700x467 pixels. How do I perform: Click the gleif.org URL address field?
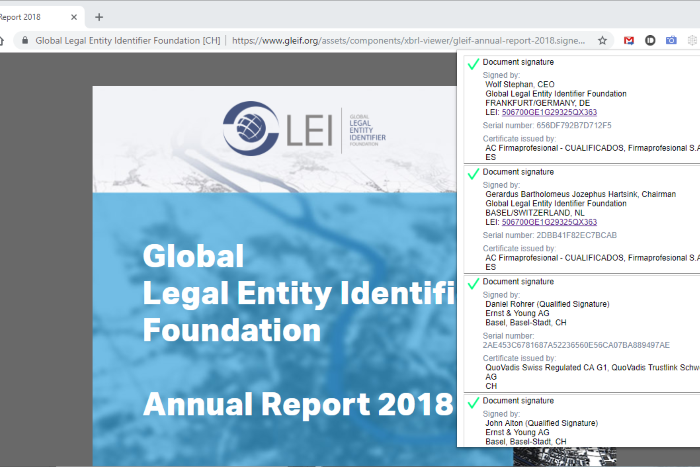tap(408, 41)
